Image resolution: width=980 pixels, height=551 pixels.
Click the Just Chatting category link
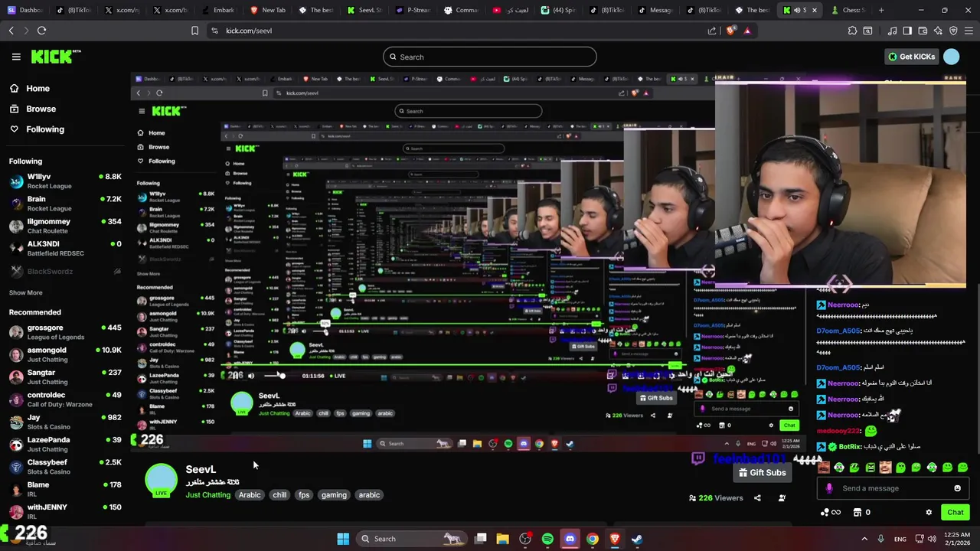click(207, 495)
